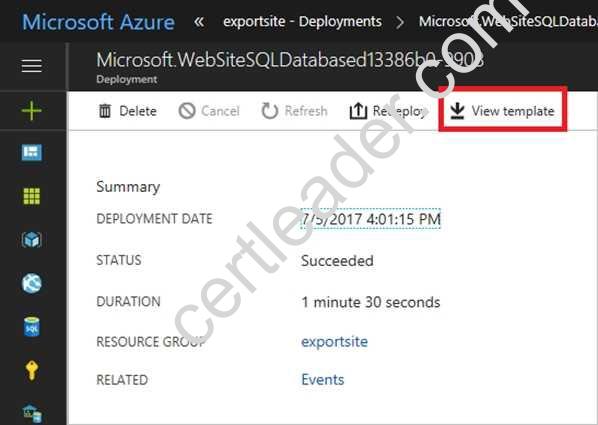Click the RELATED label
The image size is (598, 425).
coord(122,380)
